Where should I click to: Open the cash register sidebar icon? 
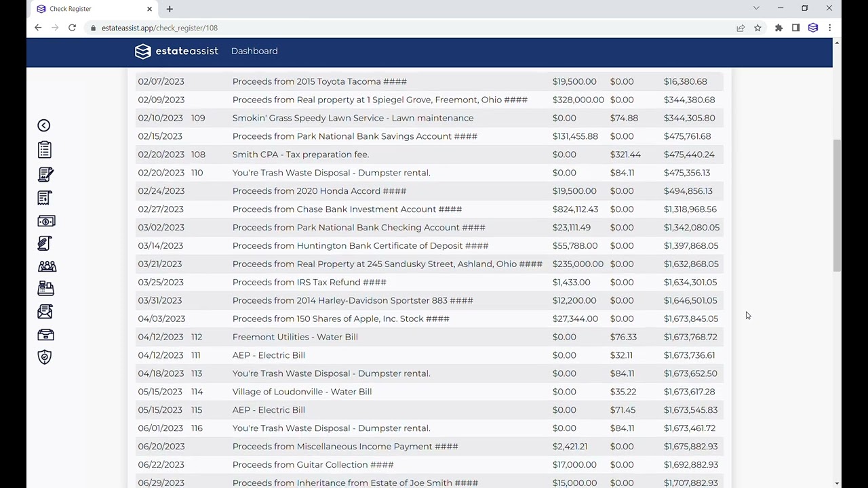[45, 289]
